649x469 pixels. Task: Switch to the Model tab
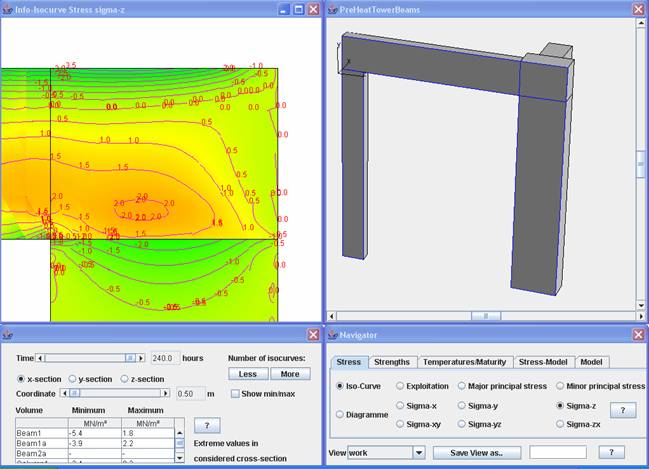(x=591, y=362)
